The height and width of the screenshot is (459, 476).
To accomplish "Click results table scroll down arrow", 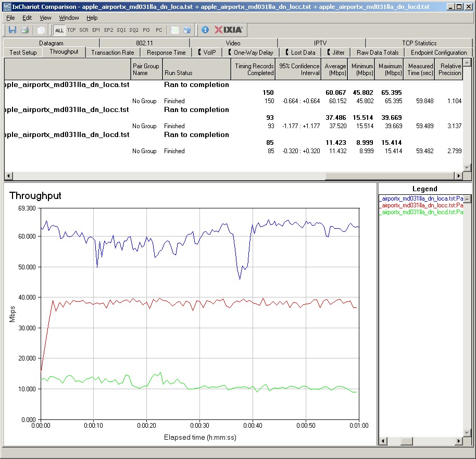I will (x=467, y=167).
